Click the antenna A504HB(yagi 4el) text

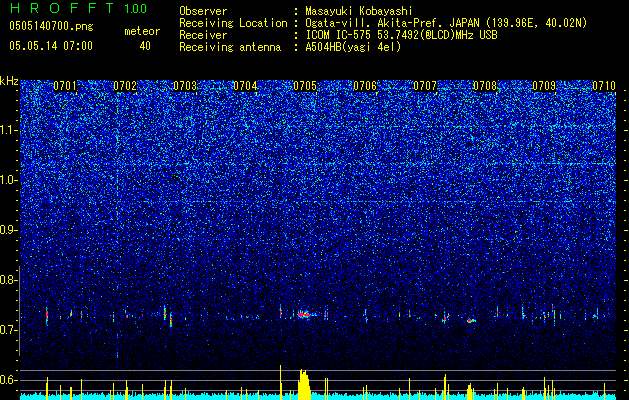click(353, 47)
